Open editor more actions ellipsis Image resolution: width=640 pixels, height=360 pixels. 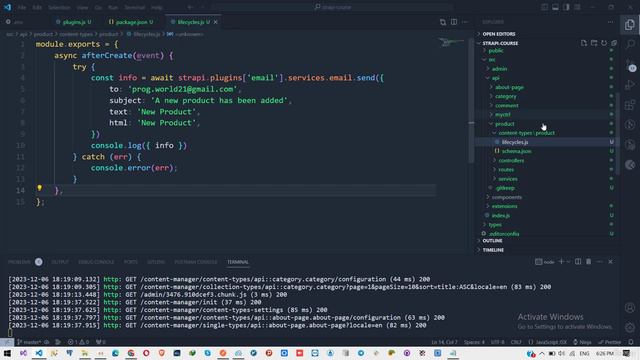tap(465, 22)
